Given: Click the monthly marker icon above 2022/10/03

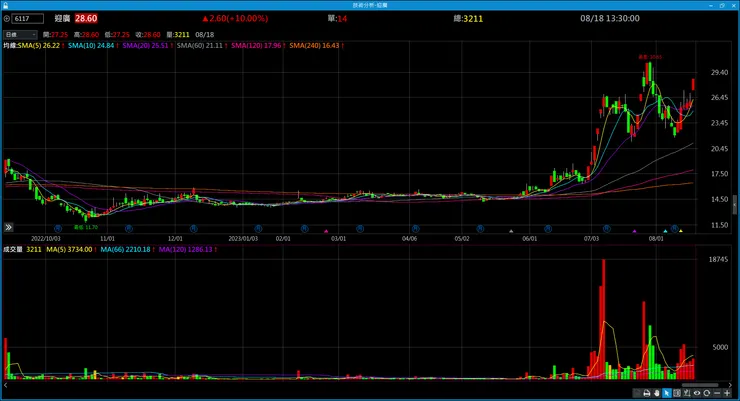Looking at the screenshot, I should (58, 229).
